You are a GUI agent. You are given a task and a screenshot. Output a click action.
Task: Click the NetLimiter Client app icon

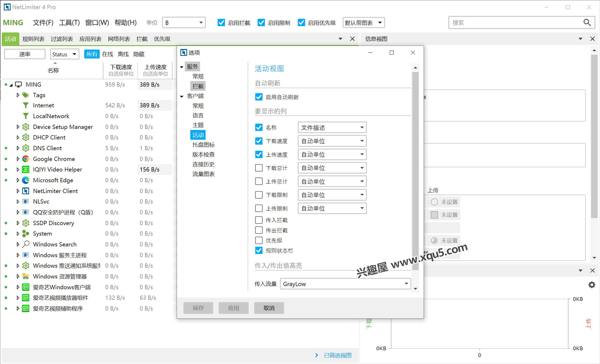click(x=26, y=191)
